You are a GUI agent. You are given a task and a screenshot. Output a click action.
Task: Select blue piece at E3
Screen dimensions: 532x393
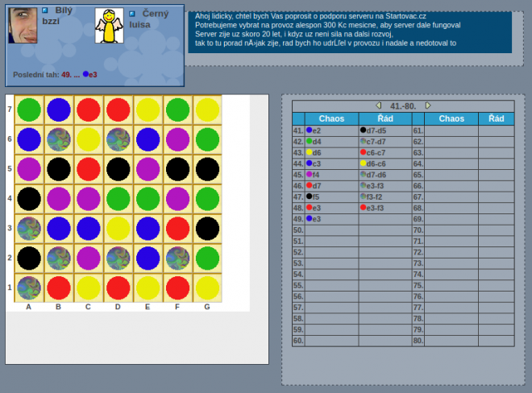point(148,229)
